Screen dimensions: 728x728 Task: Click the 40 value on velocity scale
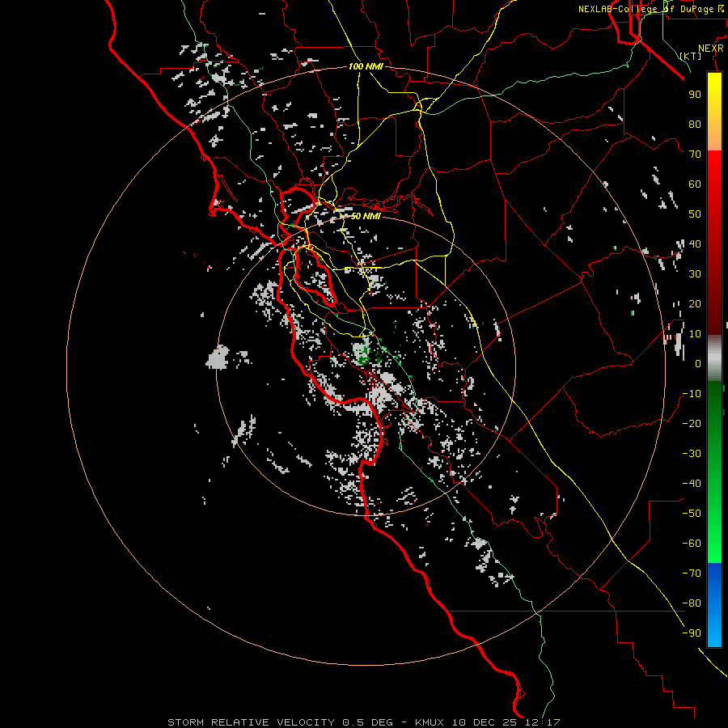pos(695,243)
